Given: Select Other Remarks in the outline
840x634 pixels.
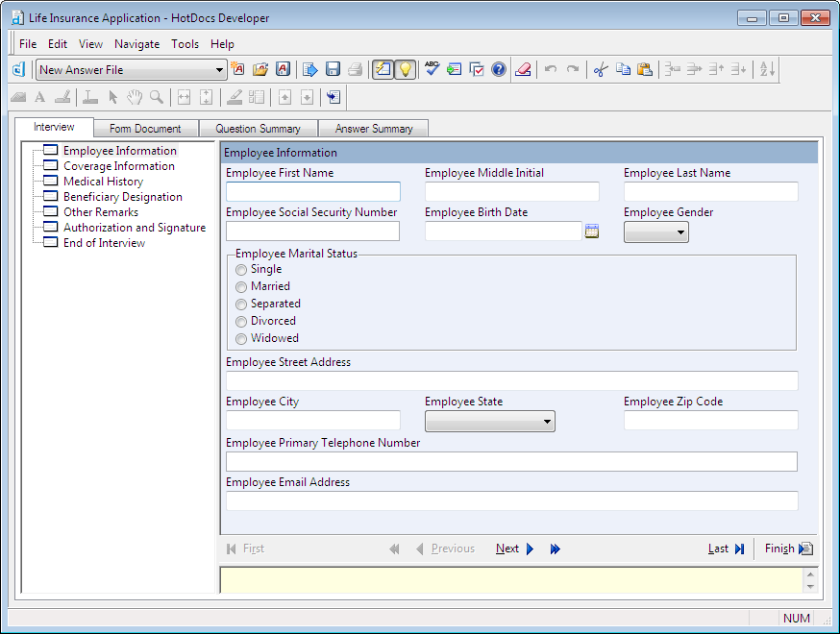Looking at the screenshot, I should click(x=101, y=212).
